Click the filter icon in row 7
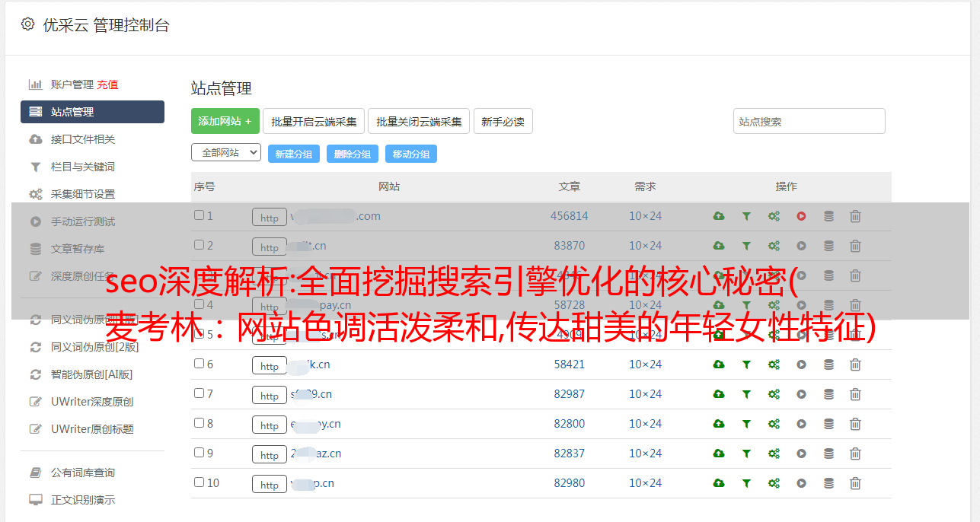This screenshot has width=980, height=522. click(x=746, y=394)
